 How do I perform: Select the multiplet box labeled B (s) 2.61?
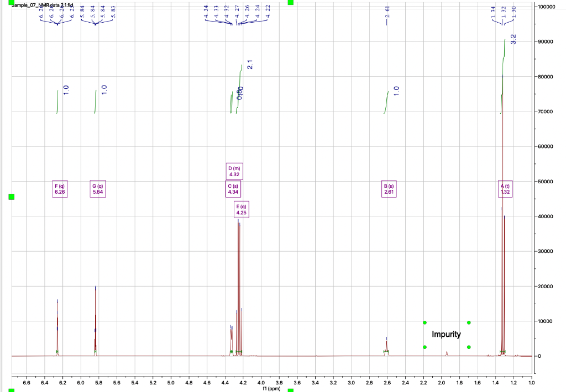(x=389, y=189)
